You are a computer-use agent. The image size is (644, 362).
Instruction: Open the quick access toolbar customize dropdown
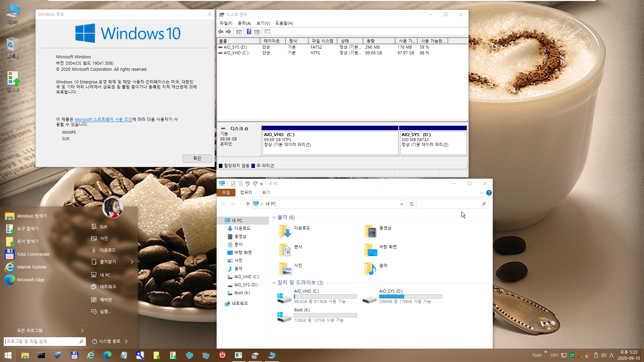coord(261,184)
